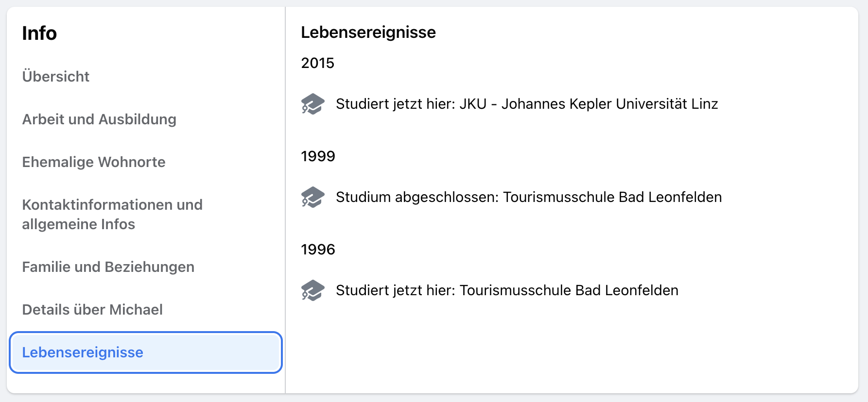Click the word Studium in the 1999 entry
The height and width of the screenshot is (402, 868).
click(x=363, y=197)
